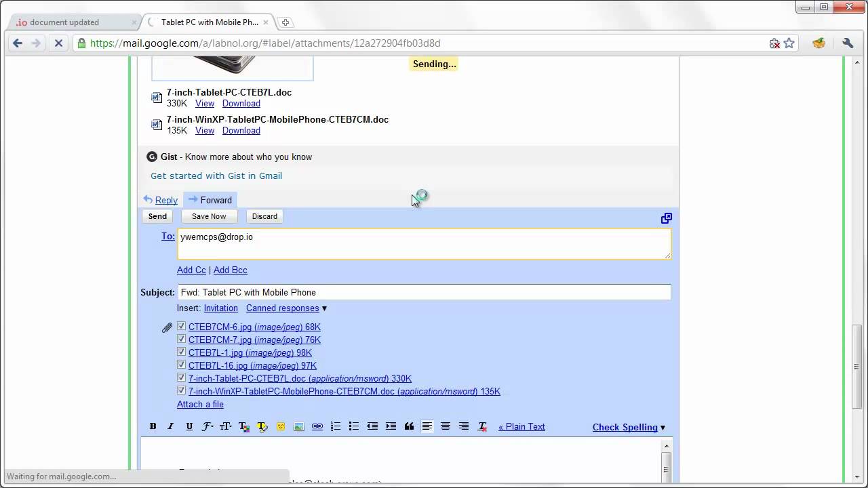Align the text to the left

427,426
